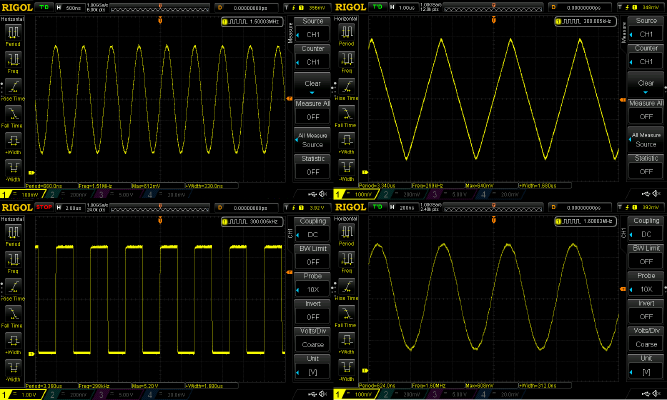Viewport: 667px width, 400px height.
Task: Open Coupling DC selector on square-wave scope
Action: click(313, 229)
